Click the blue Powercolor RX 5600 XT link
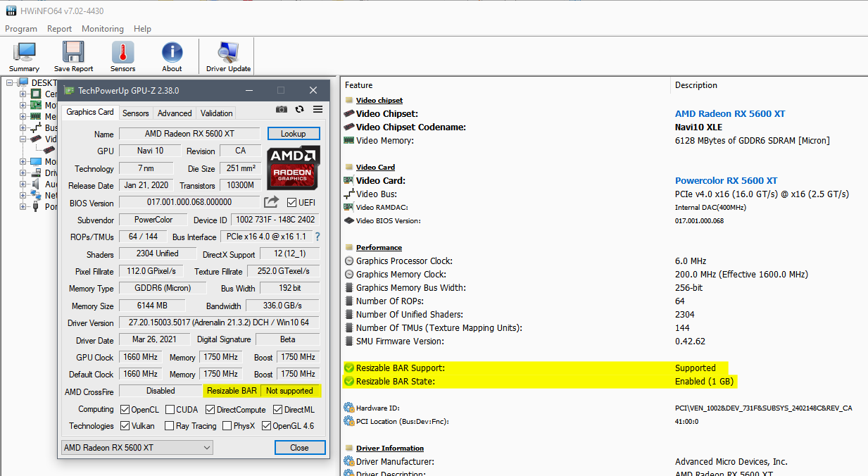The height and width of the screenshot is (476, 868). tap(726, 180)
